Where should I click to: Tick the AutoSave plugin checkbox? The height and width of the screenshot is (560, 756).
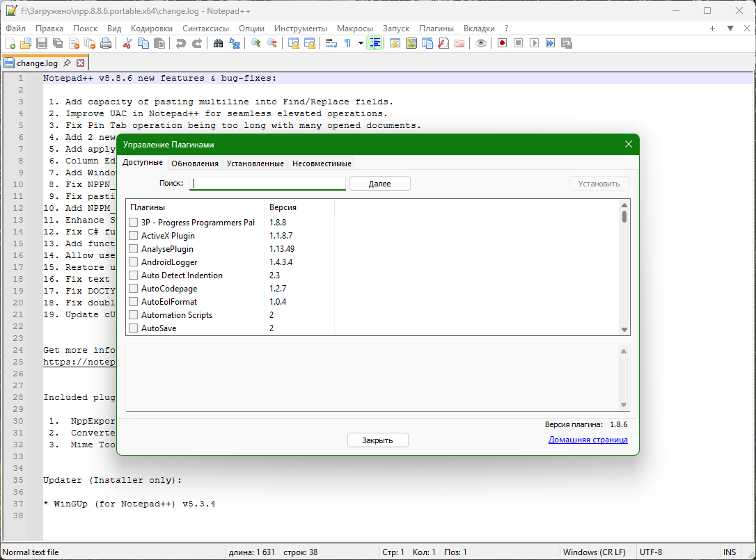point(134,328)
